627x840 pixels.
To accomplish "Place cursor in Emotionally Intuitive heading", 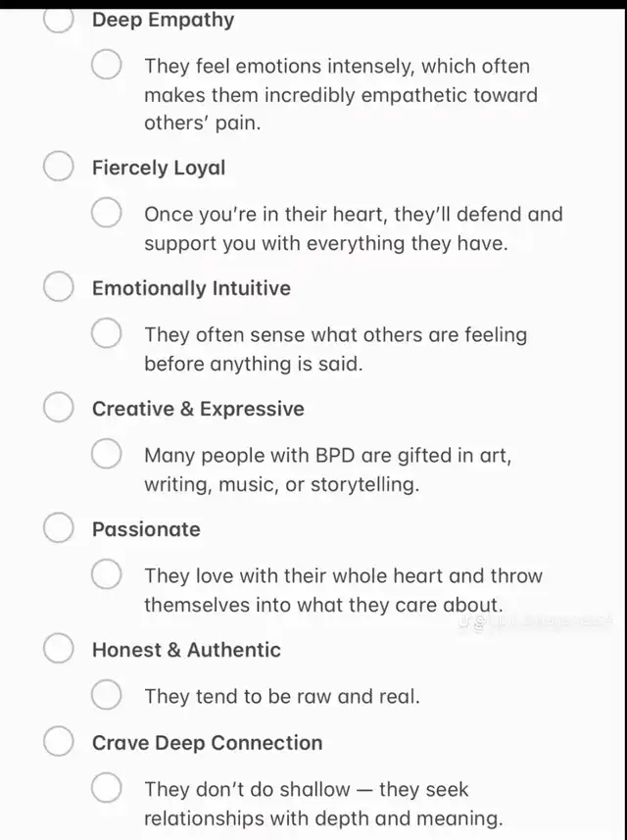I will pos(191,288).
